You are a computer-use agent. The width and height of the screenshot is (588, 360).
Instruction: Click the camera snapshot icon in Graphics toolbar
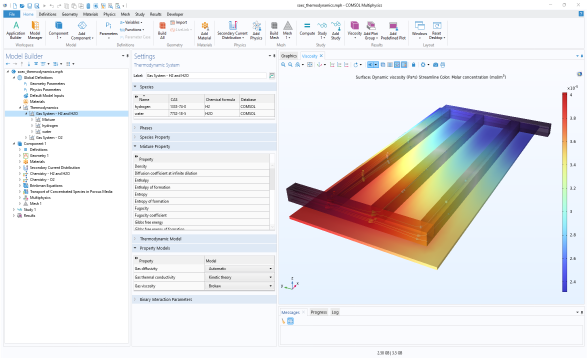coord(435,65)
